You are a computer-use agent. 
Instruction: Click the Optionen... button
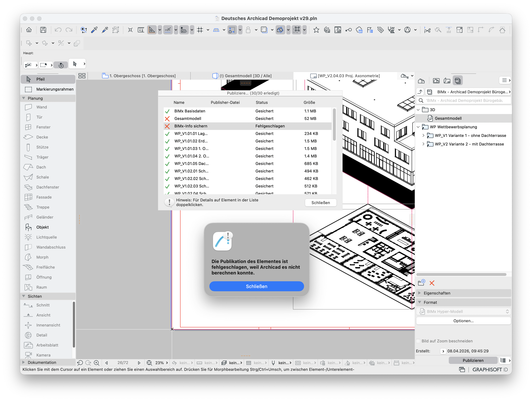pyautogui.click(x=463, y=321)
